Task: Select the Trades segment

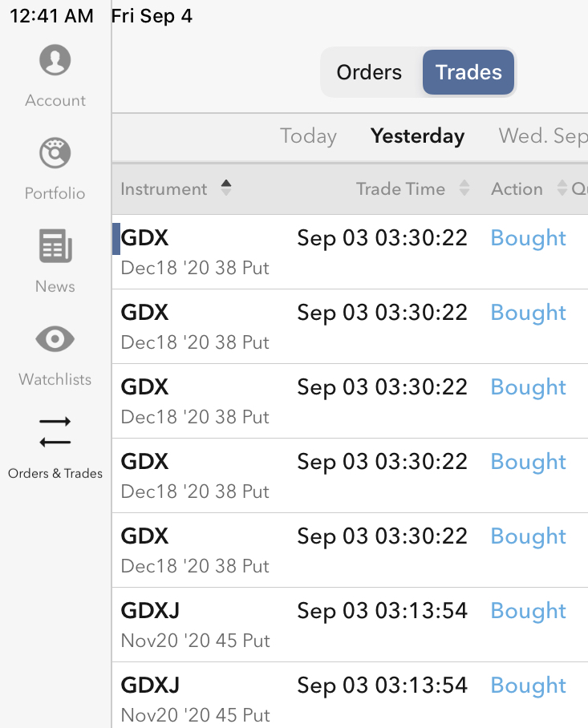Action: point(468,72)
